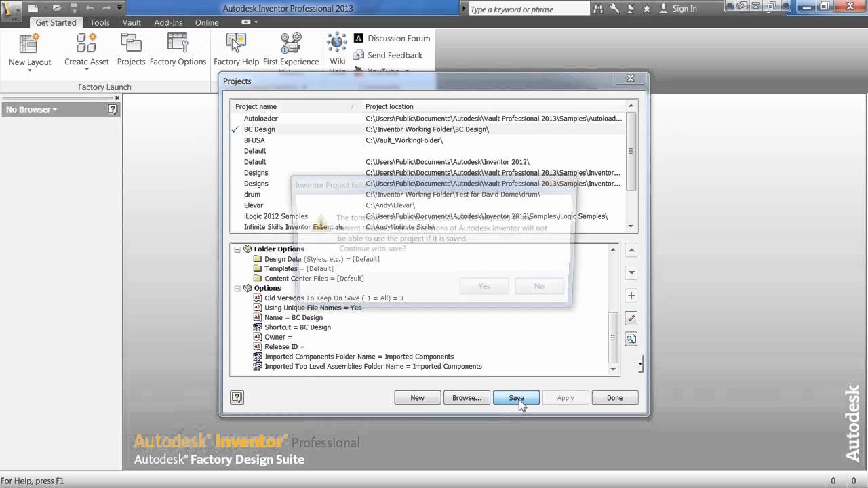Open the quick access toolbar customize dropdown
Screen dimensions: 868x488
120,8
